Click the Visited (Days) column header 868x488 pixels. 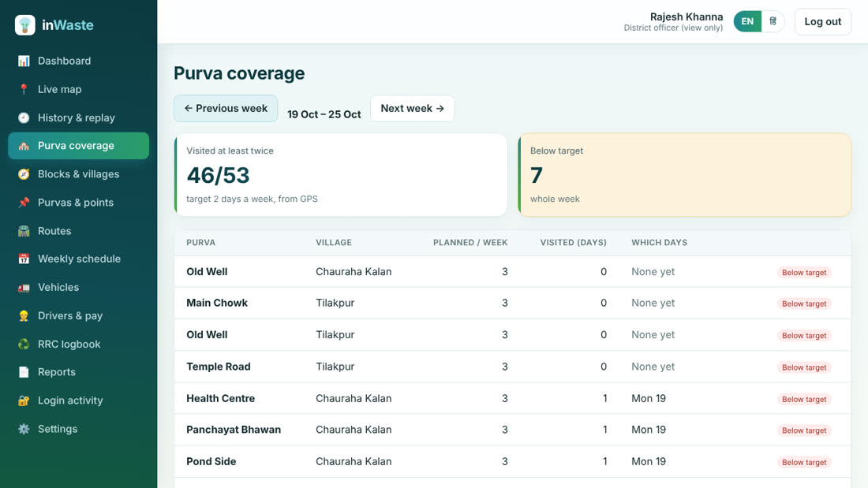(x=574, y=242)
